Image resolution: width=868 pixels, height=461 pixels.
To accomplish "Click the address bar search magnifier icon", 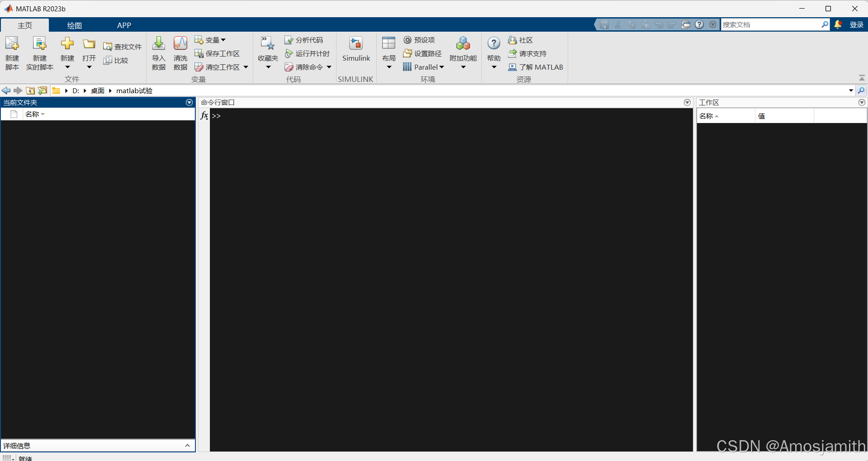I will click(x=861, y=90).
